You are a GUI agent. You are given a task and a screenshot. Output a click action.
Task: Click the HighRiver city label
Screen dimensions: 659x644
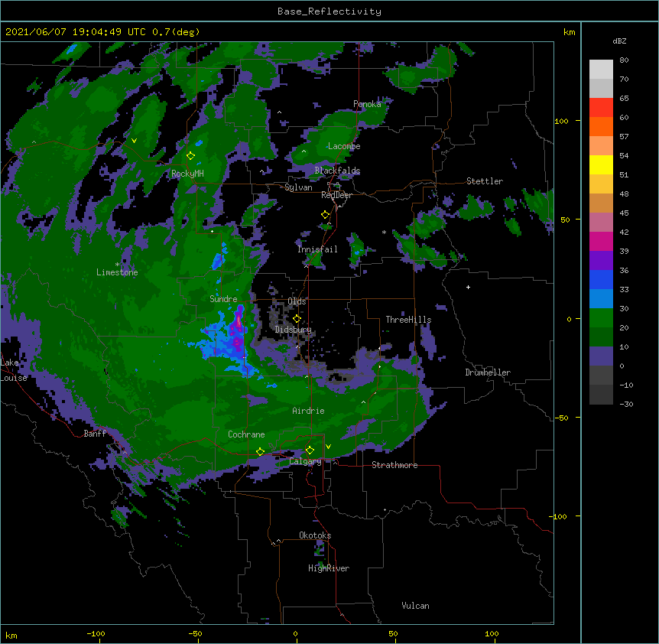tap(329, 568)
